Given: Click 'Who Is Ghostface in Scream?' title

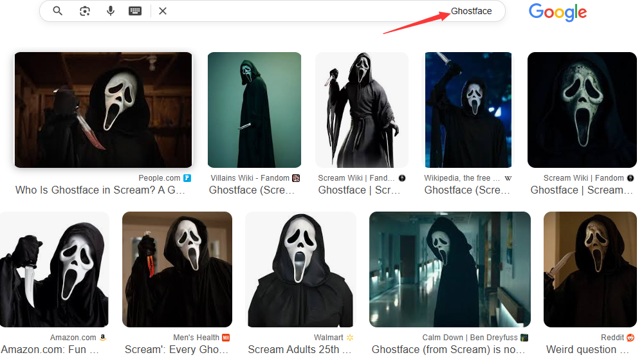Looking at the screenshot, I should pos(100,190).
